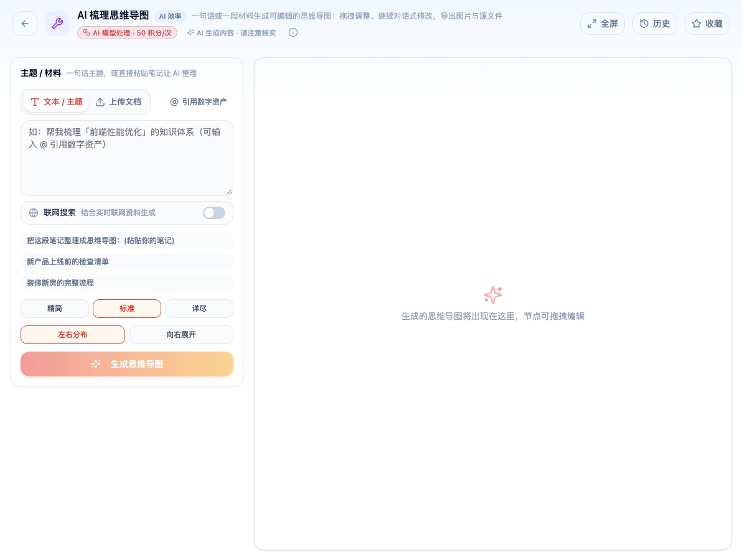
Task: Click the back arrow button
Action: click(x=25, y=24)
